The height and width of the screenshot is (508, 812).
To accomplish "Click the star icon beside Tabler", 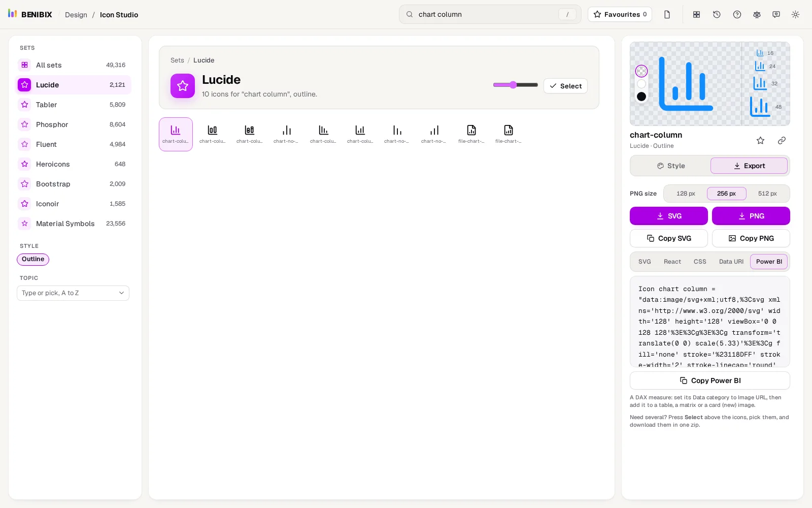I will (24, 105).
